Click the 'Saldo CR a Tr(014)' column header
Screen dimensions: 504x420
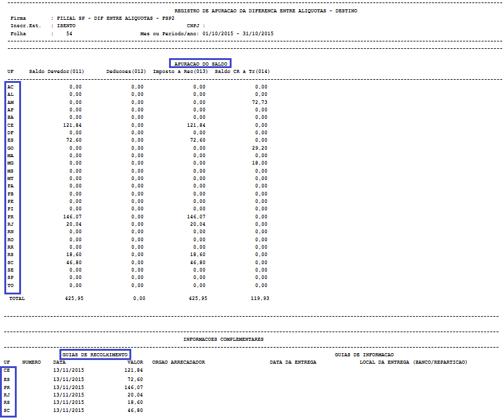point(242,71)
